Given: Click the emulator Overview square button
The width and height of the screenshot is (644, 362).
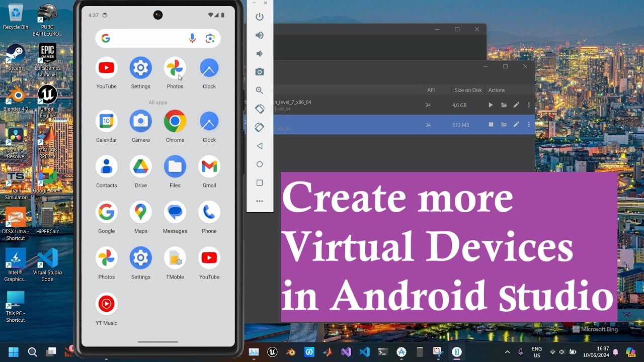Looking at the screenshot, I should (260, 183).
